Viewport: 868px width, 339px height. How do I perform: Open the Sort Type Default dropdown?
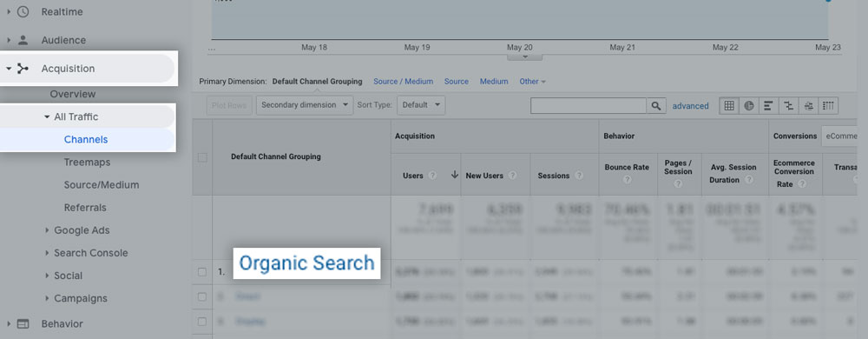point(421,105)
